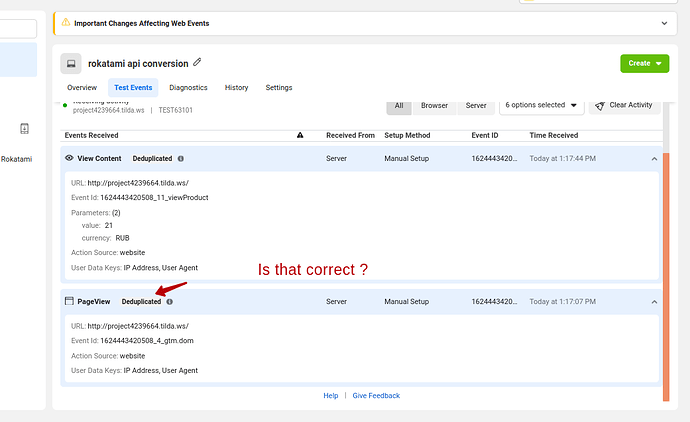Click the Today at 1:17:07 PM timestamp
The width and height of the screenshot is (690, 422).
562,301
